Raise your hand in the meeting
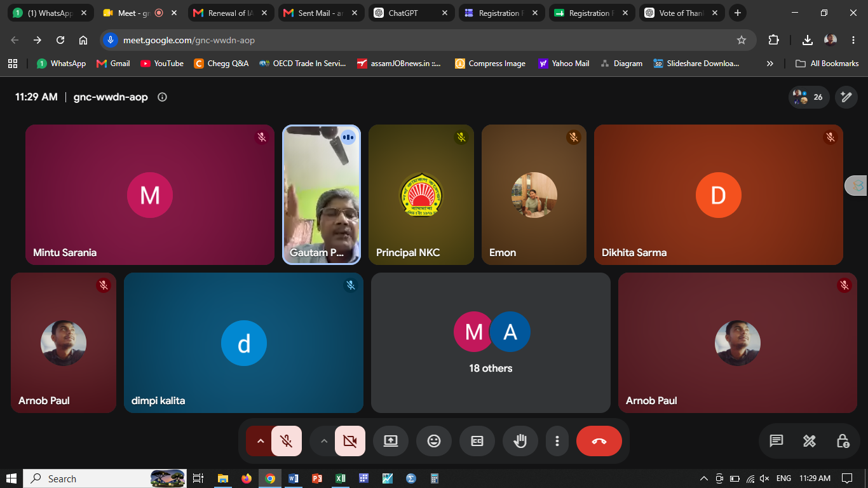 [520, 441]
